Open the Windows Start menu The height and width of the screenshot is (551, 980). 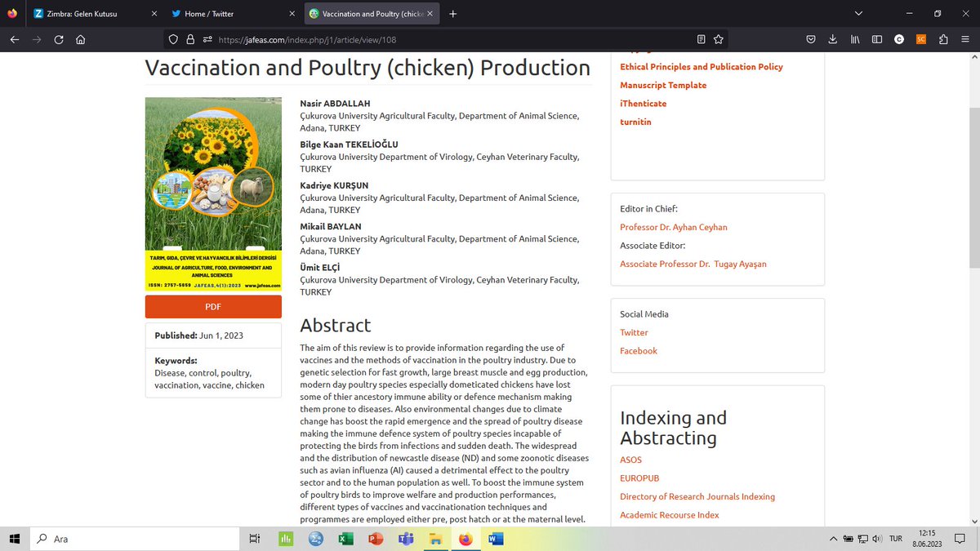(x=15, y=539)
